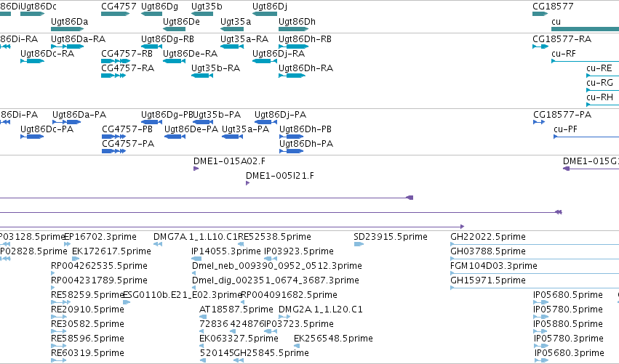Open the AT18587.5prime EST label
The height and width of the screenshot is (364, 619).
point(236,310)
